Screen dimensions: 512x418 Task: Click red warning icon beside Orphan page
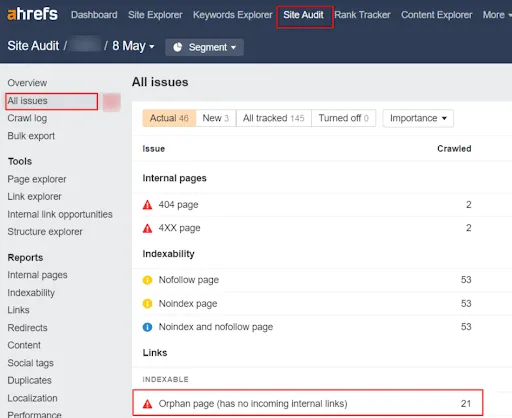pos(147,404)
